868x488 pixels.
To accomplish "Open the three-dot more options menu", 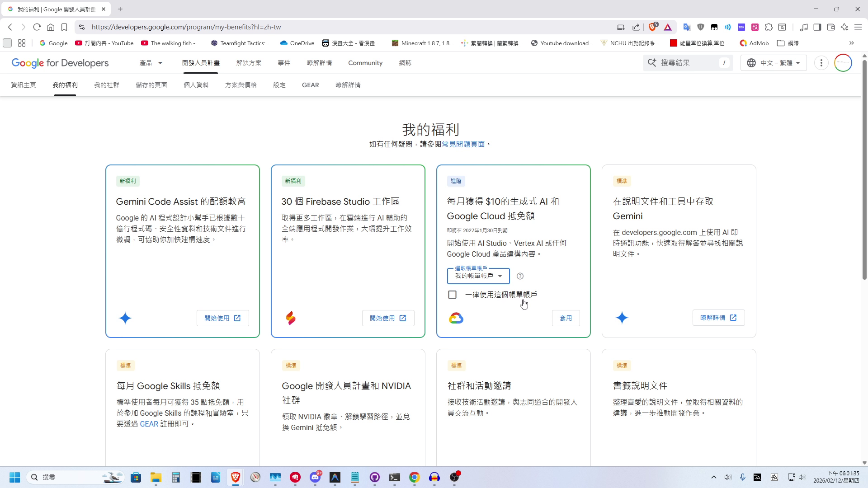I will 821,63.
